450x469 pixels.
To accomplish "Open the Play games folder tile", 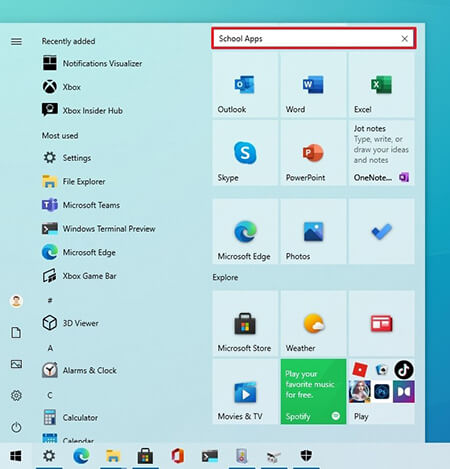I will (382, 392).
